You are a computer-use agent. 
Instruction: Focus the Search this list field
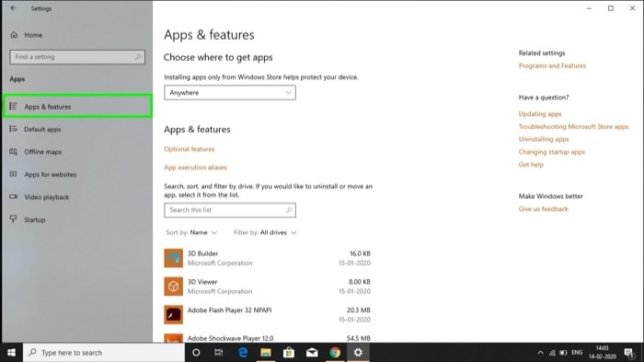pyautogui.click(x=230, y=210)
